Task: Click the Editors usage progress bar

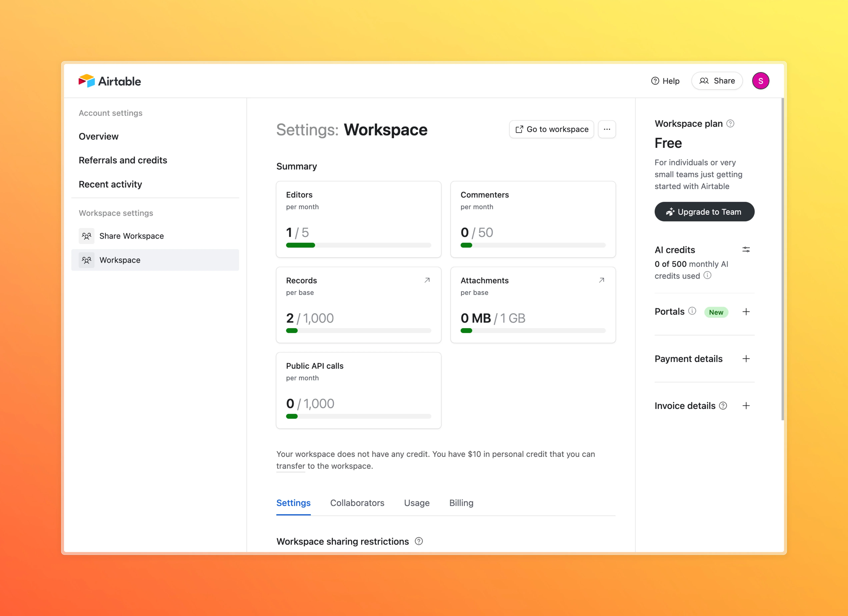Action: pyautogui.click(x=358, y=245)
